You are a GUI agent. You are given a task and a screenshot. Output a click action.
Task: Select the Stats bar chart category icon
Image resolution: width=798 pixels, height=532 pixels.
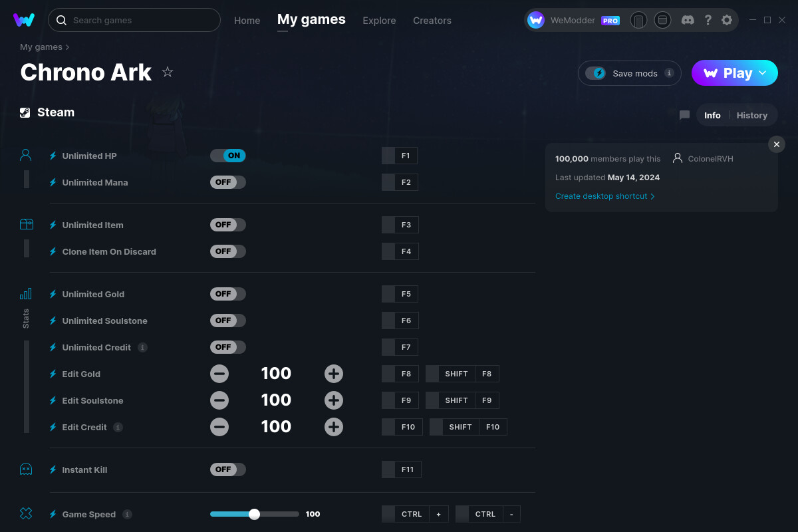26,293
